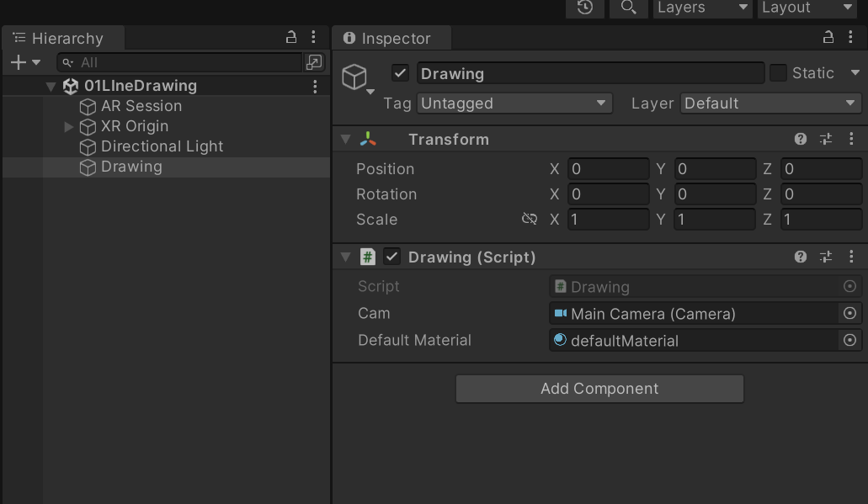Click the Scale Y field
The image size is (868, 504).
[x=715, y=220]
